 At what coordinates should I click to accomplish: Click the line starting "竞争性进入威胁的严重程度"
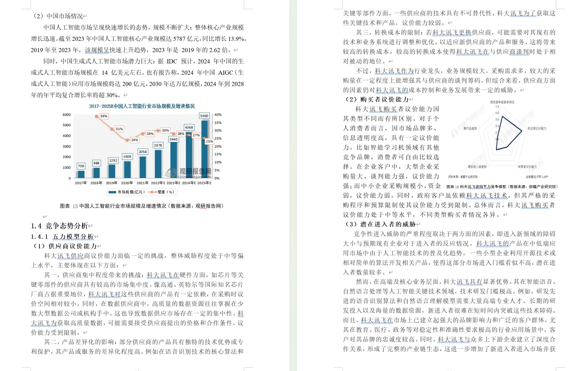click(455, 234)
